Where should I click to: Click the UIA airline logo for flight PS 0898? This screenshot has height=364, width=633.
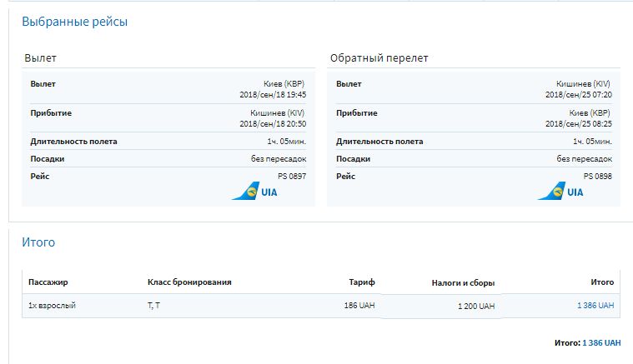pyautogui.click(x=560, y=192)
